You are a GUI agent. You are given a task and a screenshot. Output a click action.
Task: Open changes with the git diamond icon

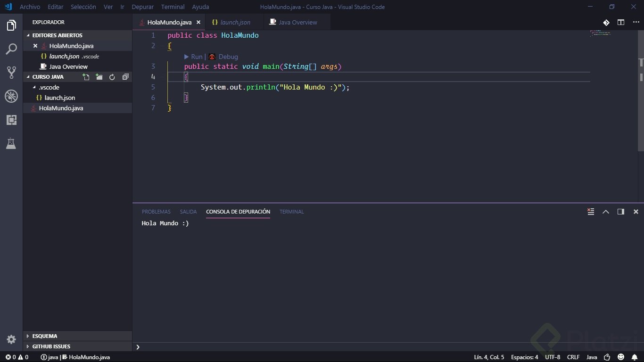tap(606, 22)
